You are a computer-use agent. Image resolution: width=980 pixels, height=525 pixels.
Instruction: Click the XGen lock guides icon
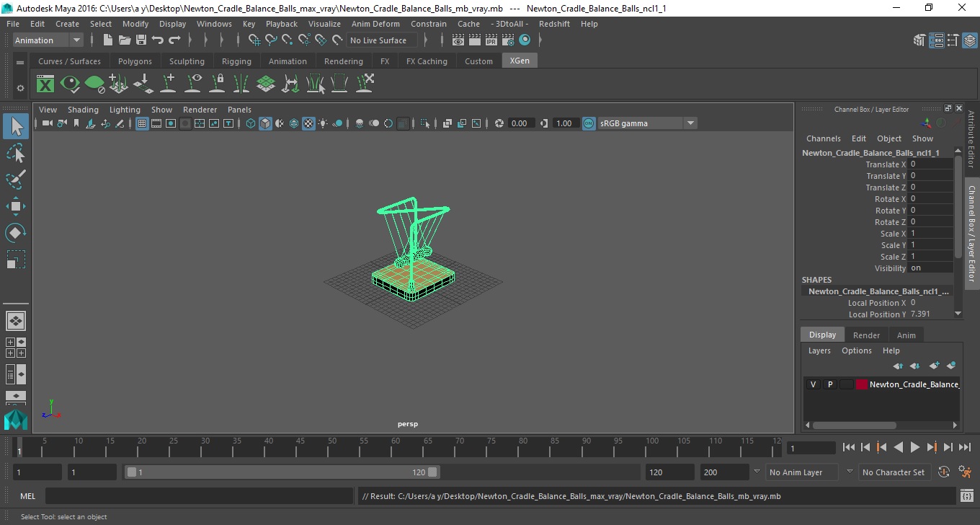point(217,84)
